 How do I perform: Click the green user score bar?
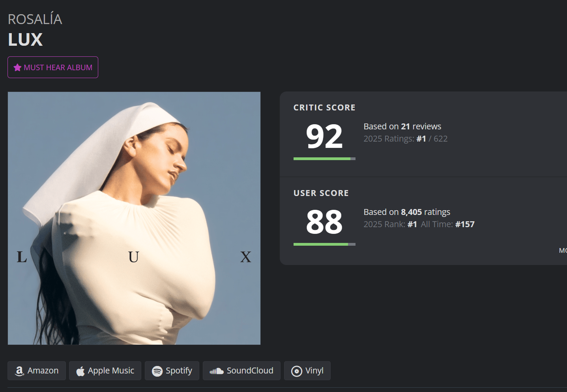[x=321, y=245]
